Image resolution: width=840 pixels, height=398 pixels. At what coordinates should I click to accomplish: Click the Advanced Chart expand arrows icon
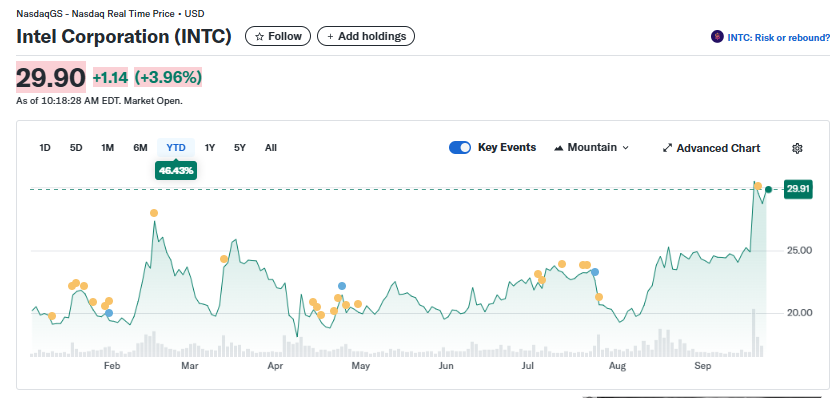pyautogui.click(x=668, y=148)
